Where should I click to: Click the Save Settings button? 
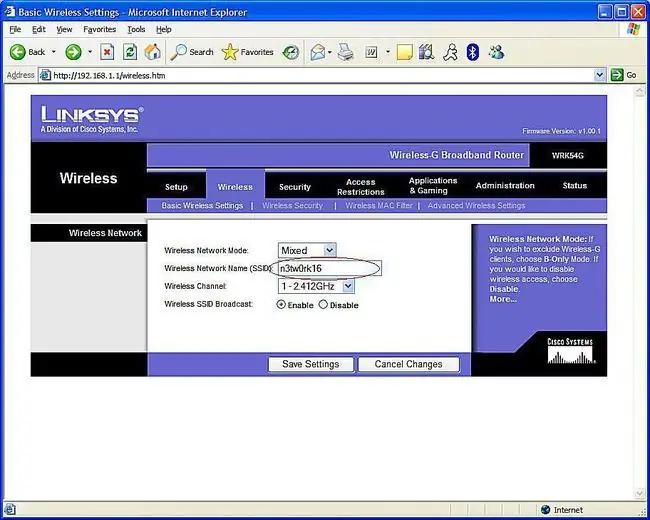click(x=310, y=364)
